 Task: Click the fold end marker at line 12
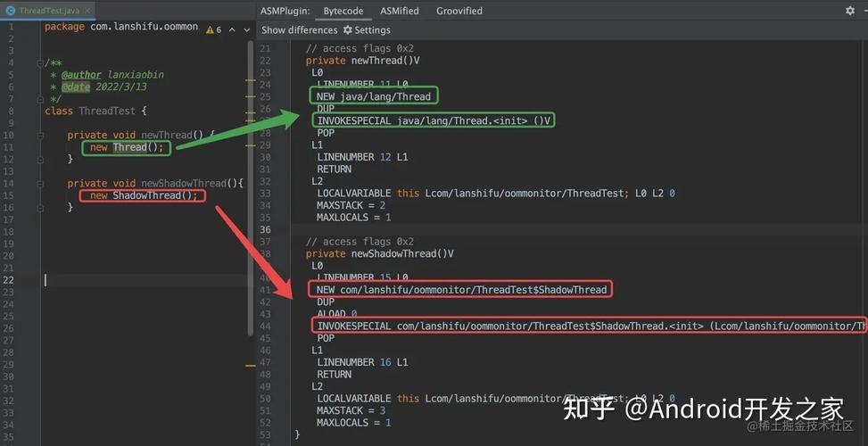click(40, 160)
